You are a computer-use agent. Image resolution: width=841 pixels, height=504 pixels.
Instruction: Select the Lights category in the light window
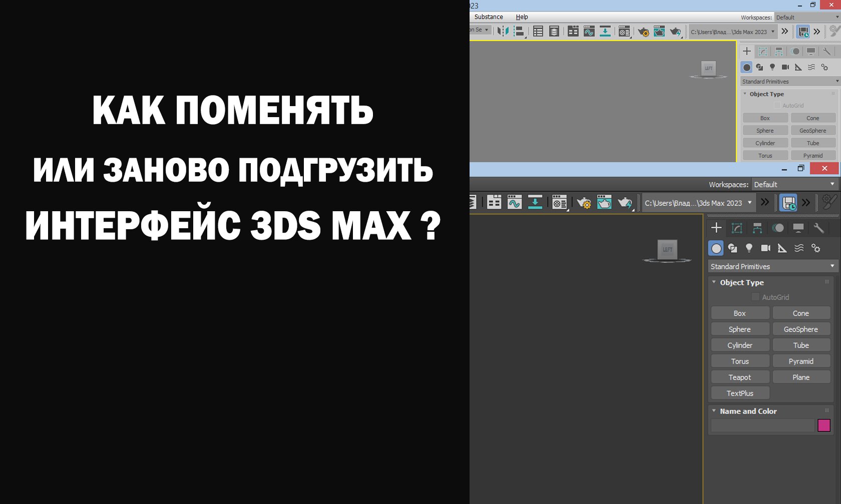coord(772,67)
